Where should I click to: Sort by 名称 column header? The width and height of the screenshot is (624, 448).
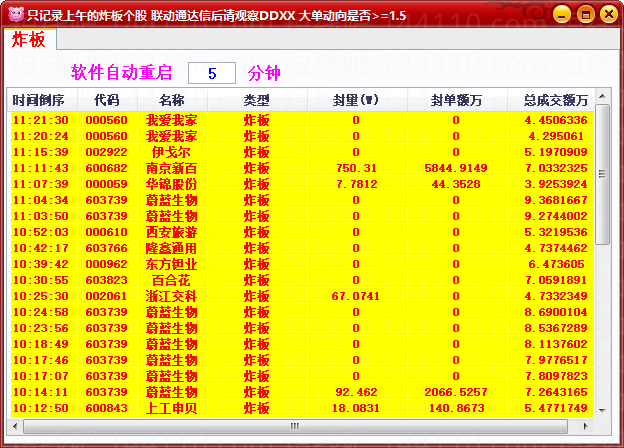click(x=172, y=100)
